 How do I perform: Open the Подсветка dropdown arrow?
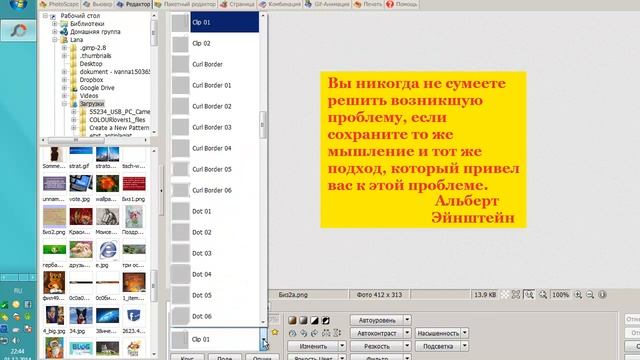465,346
